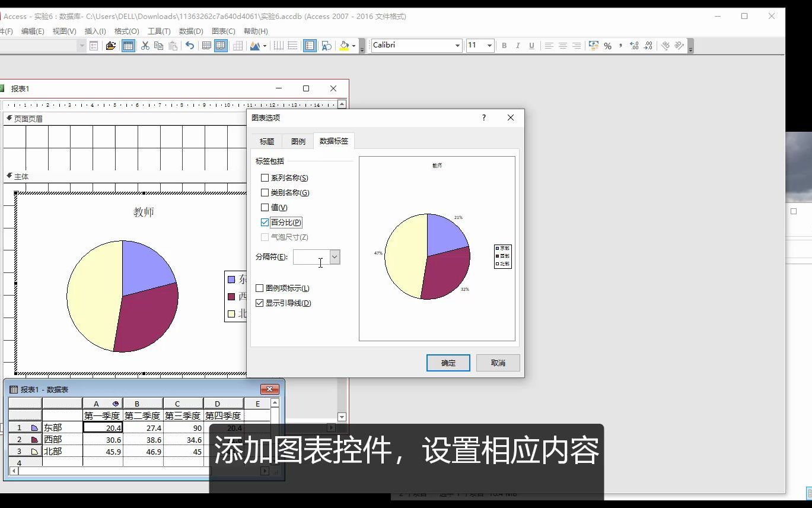This screenshot has width=812, height=508.
Task: Open the 帮助(H) menu
Action: [x=256, y=31]
